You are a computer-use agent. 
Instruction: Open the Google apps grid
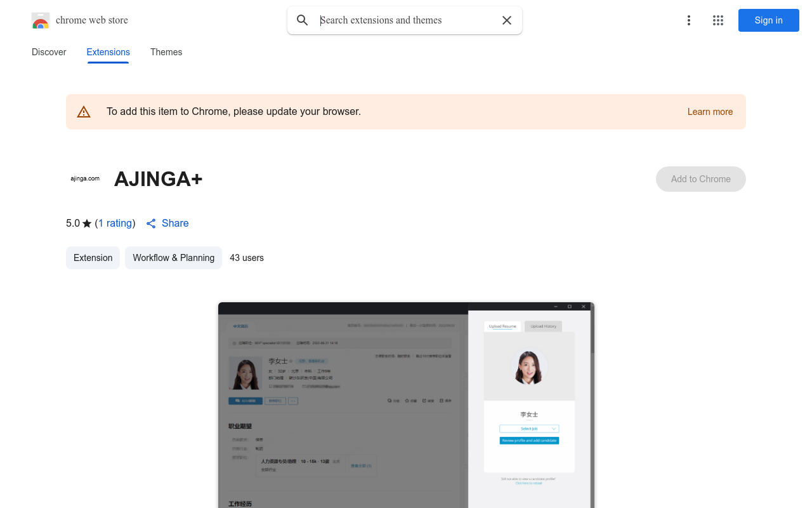pyautogui.click(x=718, y=20)
